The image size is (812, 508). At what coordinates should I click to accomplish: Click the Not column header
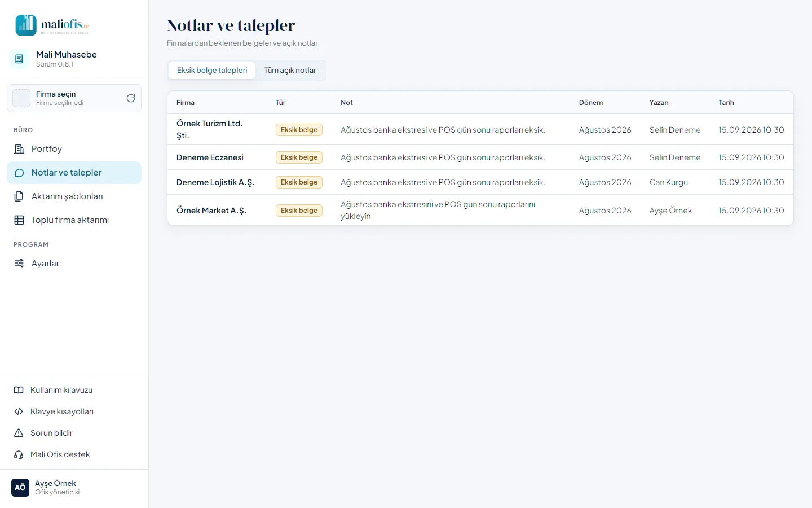coord(347,103)
